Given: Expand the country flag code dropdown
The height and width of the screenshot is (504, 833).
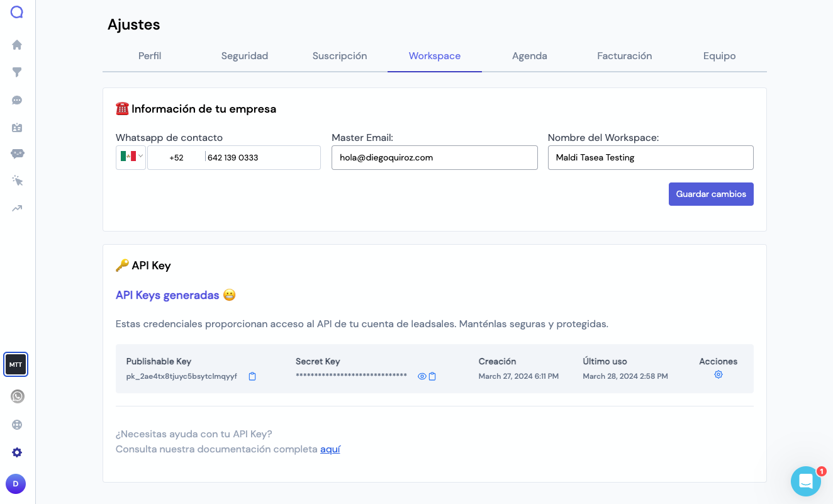Looking at the screenshot, I should 131,157.
